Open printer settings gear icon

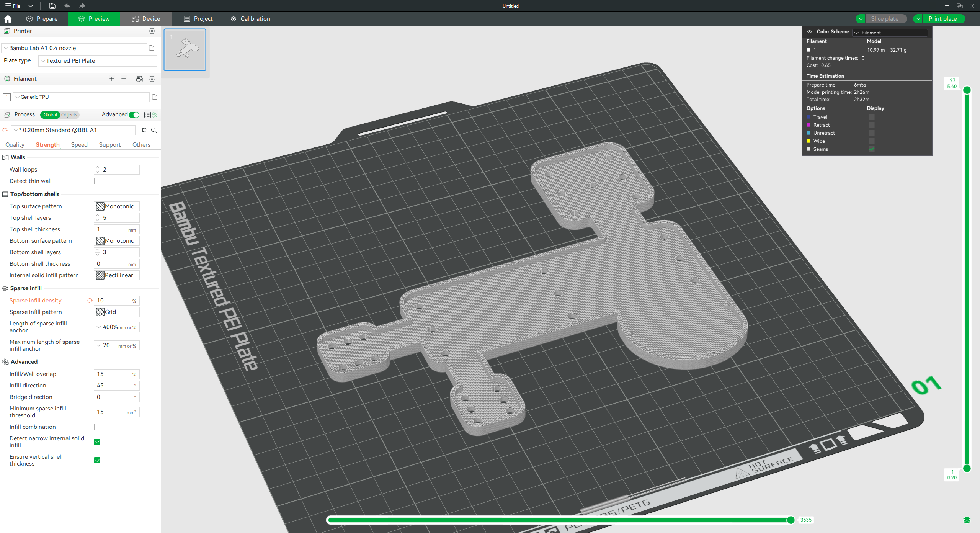[x=152, y=31]
